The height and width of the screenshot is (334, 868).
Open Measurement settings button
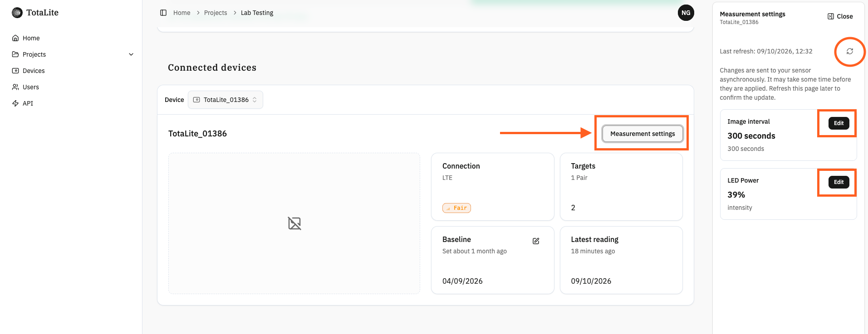click(x=642, y=134)
